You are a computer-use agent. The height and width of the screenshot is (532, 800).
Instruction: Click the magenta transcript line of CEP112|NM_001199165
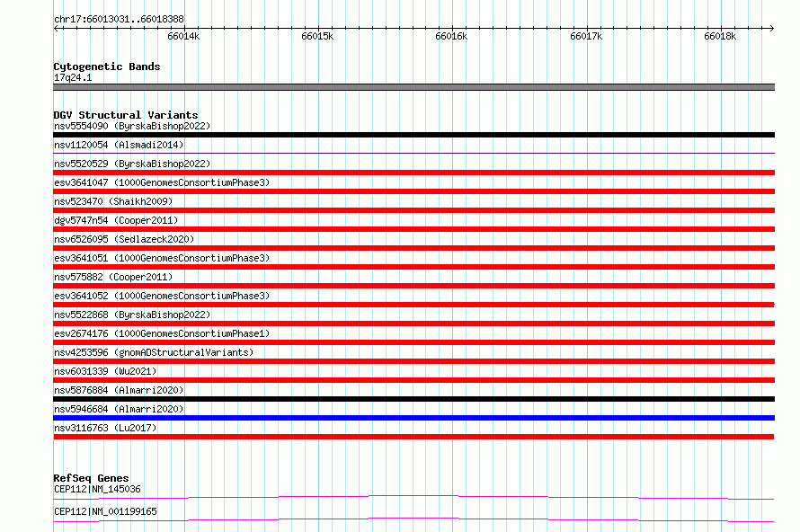coord(413,519)
